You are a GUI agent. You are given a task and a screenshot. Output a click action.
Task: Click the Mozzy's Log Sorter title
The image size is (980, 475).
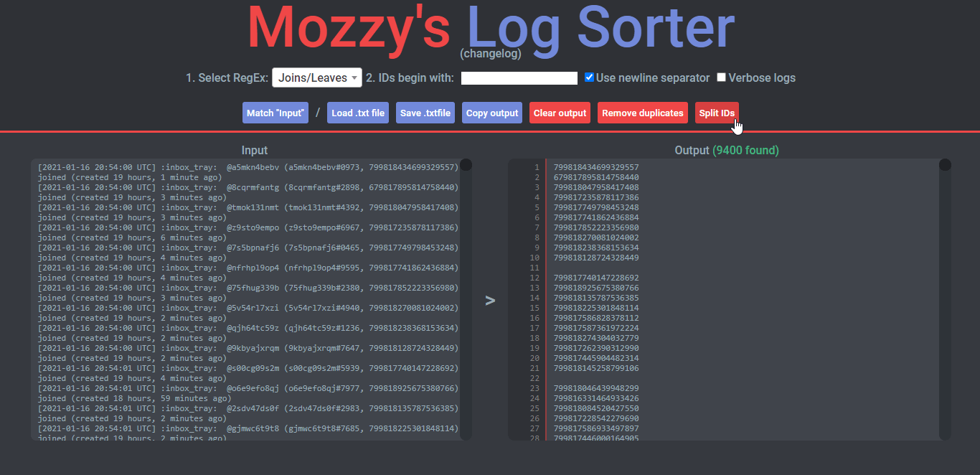491,27
